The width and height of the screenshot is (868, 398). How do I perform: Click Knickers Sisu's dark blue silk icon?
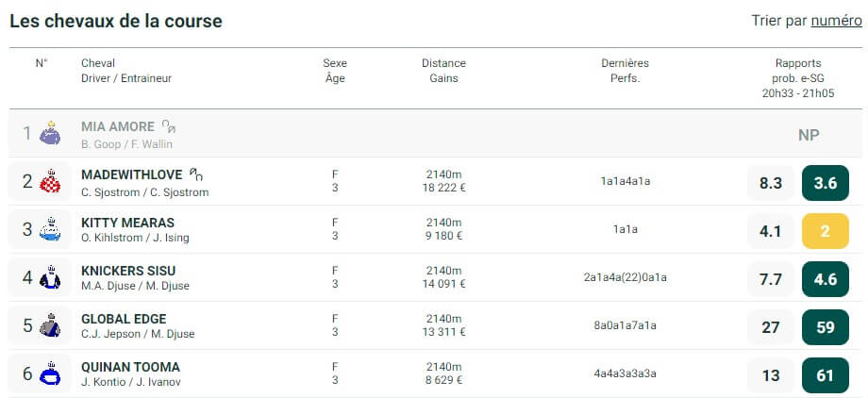[50, 277]
